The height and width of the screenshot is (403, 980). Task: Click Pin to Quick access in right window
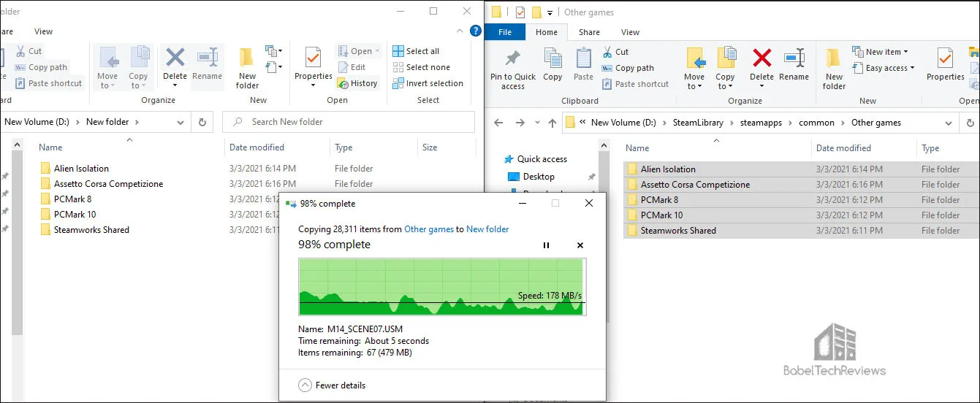click(x=513, y=70)
